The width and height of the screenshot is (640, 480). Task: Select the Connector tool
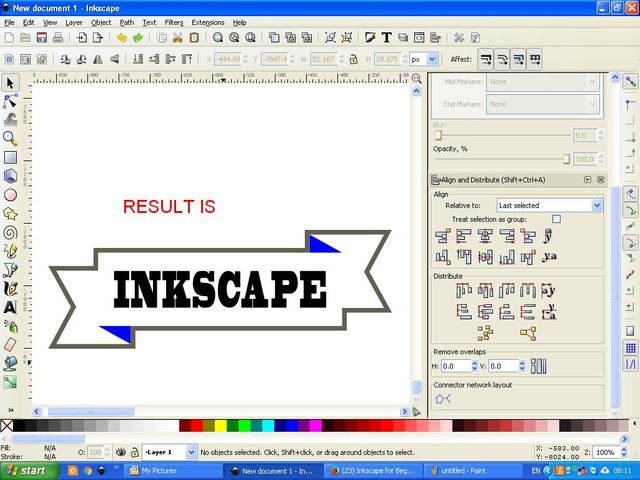(x=10, y=382)
